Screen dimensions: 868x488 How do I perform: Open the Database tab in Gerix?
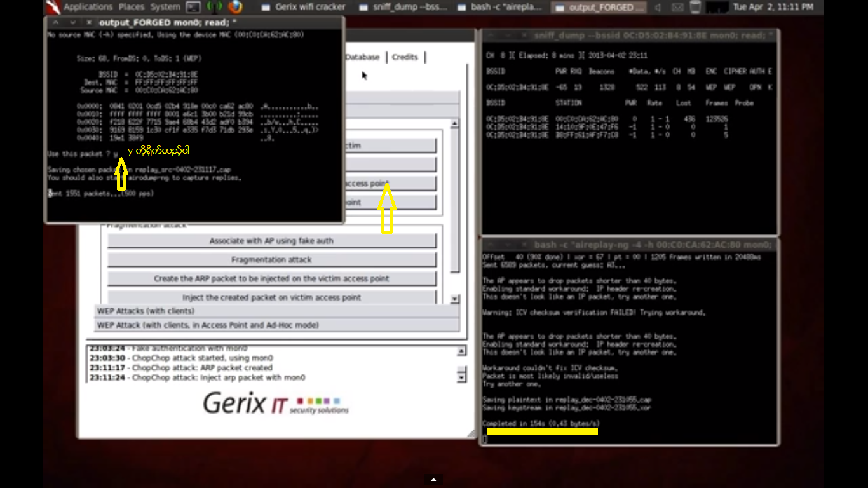coord(363,57)
